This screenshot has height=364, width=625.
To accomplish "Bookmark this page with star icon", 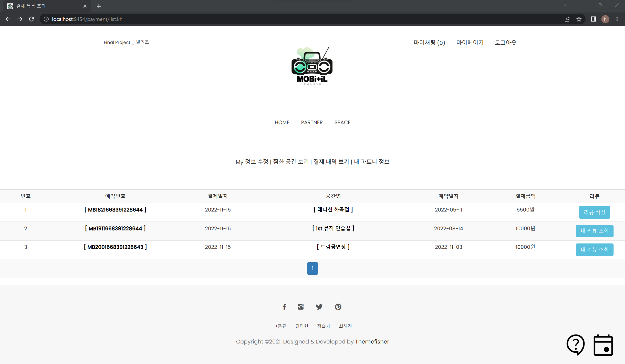I will 579,19.
